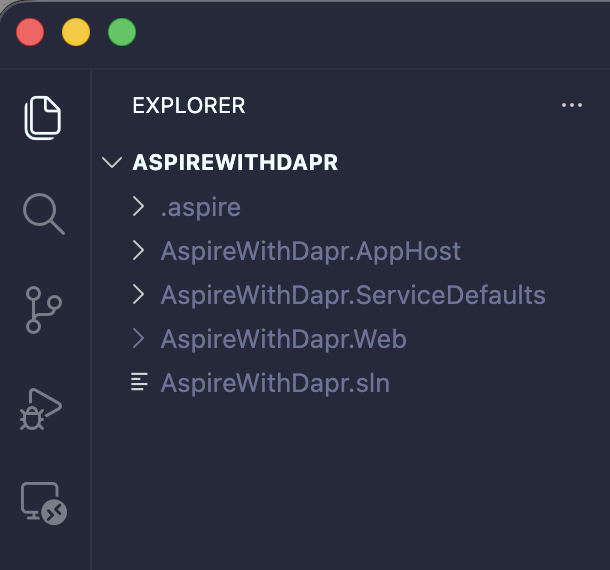Expand the AspireWithDapr.AppHost chevron arrow
This screenshot has height=570, width=610.
[x=139, y=251]
